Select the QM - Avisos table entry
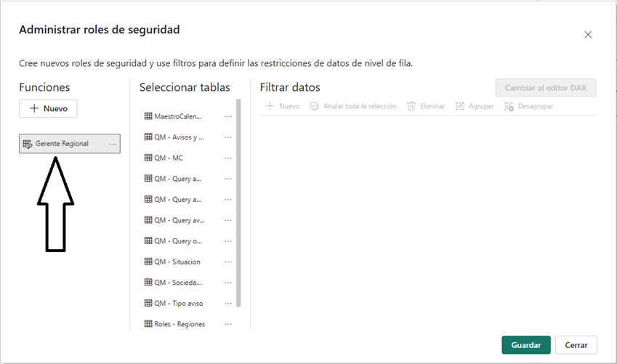Viewport: 617px width, 364px height. 179,137
